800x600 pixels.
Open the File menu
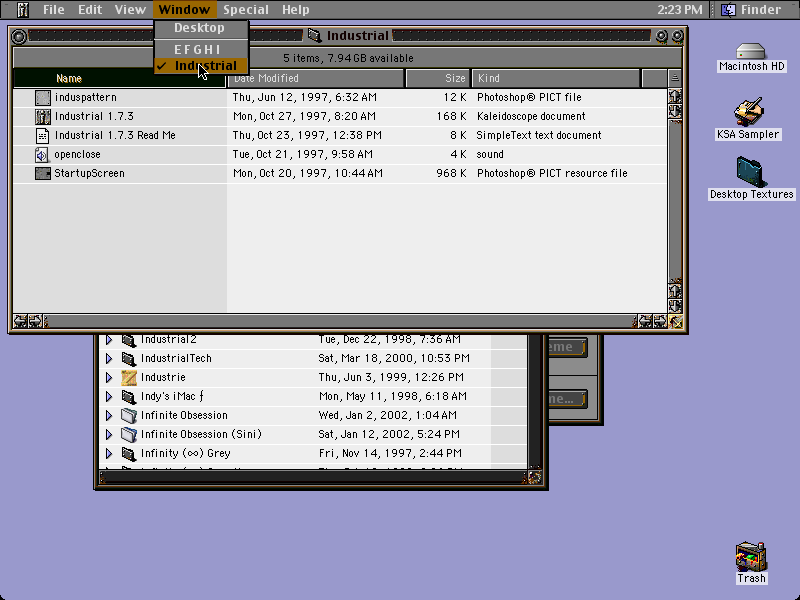point(53,9)
